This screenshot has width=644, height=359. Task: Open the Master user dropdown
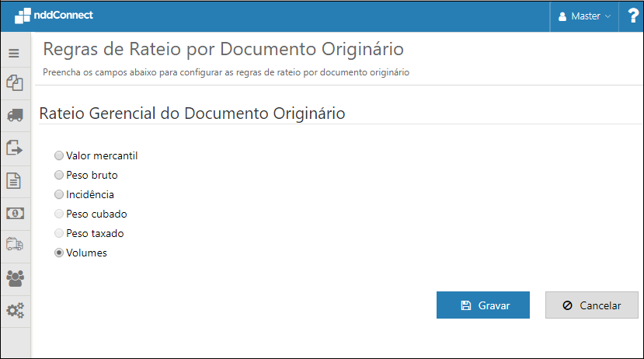(584, 16)
